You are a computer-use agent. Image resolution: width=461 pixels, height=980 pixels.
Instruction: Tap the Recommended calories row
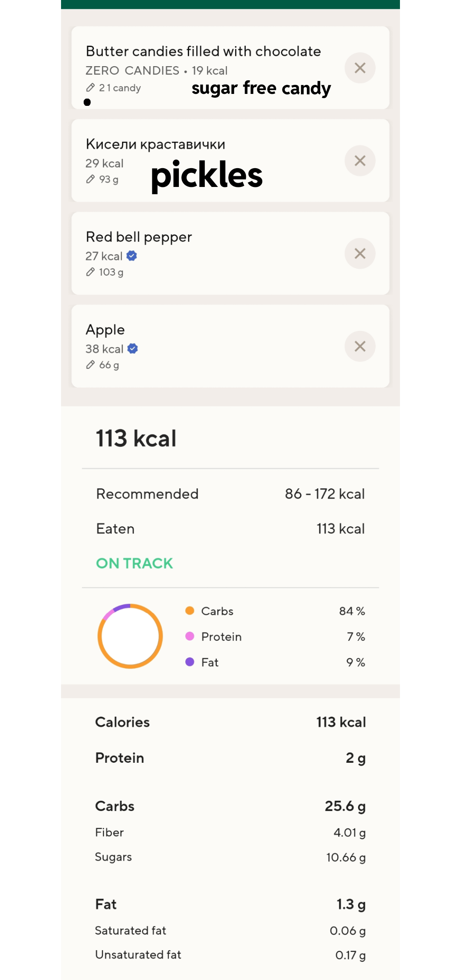(230, 494)
